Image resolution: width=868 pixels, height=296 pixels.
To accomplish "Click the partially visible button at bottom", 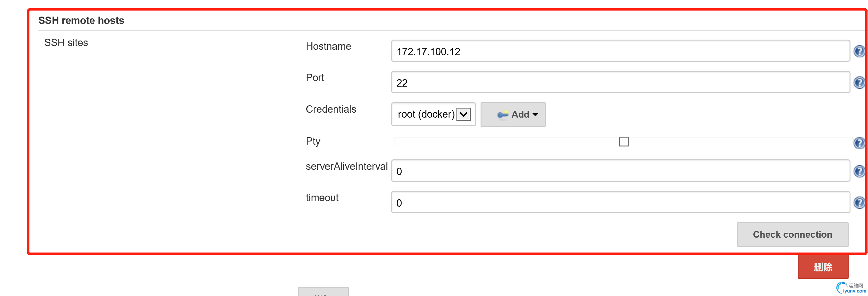I will coord(323,292).
